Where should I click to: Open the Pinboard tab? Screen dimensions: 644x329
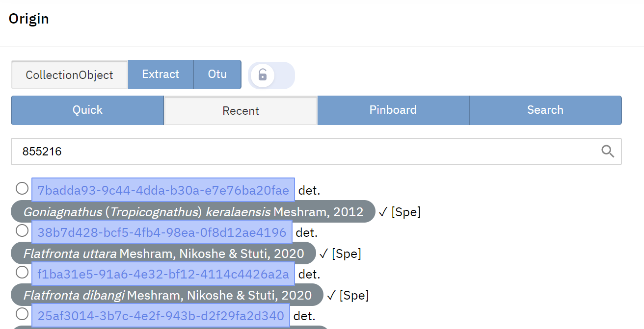pos(393,110)
